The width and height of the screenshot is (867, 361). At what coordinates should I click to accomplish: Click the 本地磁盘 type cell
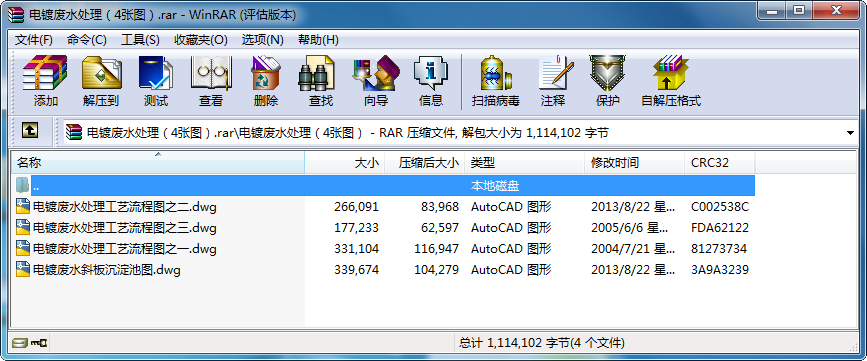495,186
